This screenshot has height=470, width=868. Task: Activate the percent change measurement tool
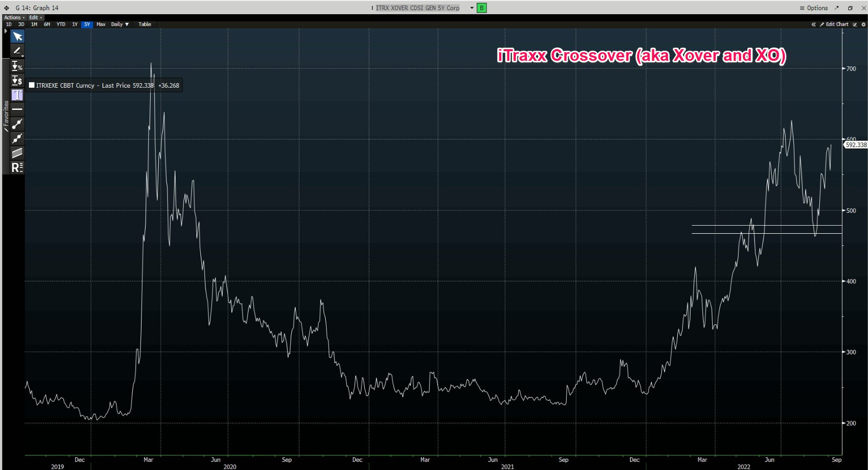click(x=17, y=66)
